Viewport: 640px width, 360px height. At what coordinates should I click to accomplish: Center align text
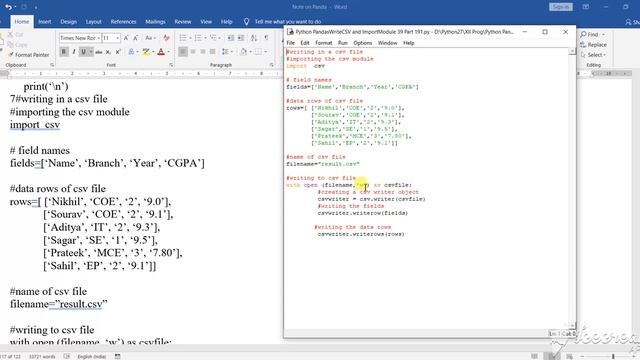click(193, 52)
